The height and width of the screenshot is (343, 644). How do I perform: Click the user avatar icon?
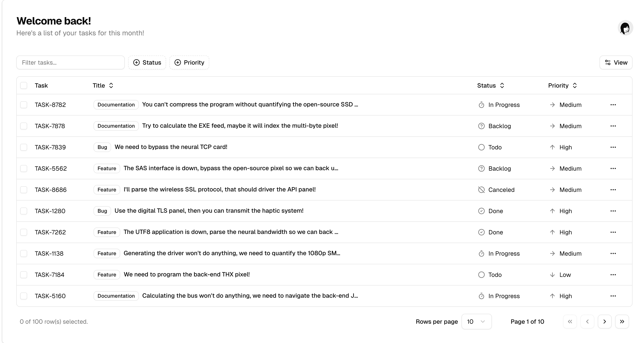click(x=625, y=28)
